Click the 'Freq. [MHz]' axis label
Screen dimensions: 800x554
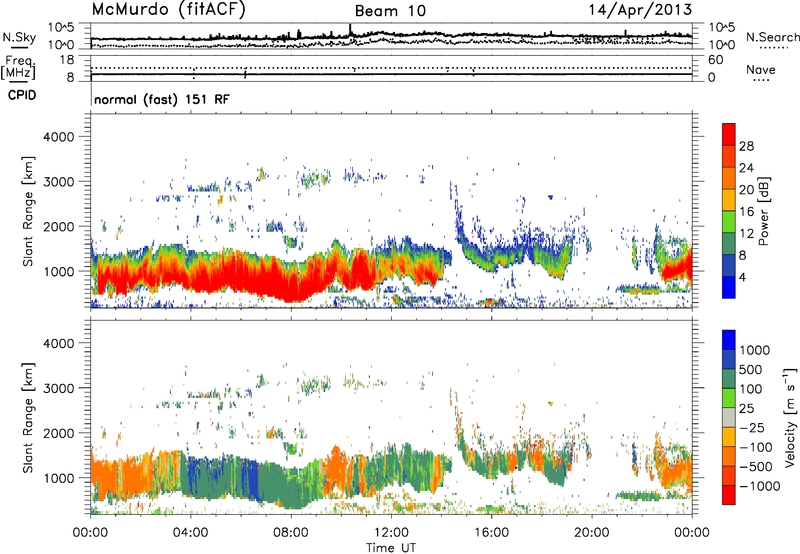pos(18,67)
